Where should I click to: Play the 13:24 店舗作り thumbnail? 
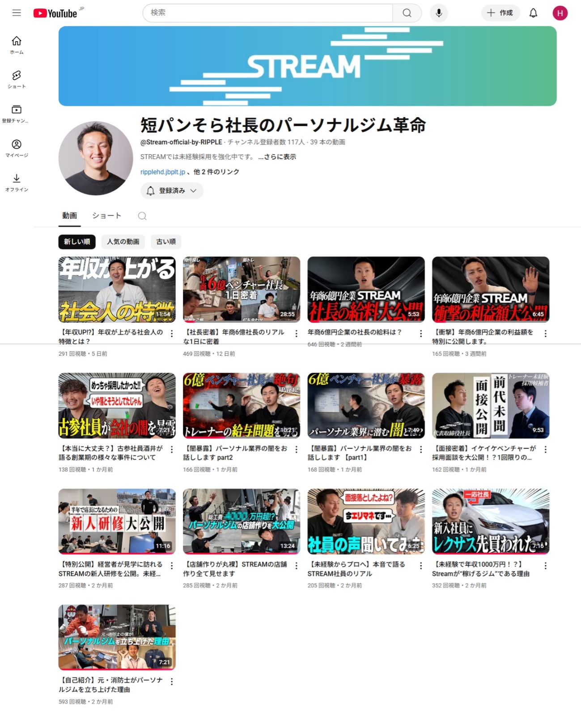point(242,522)
